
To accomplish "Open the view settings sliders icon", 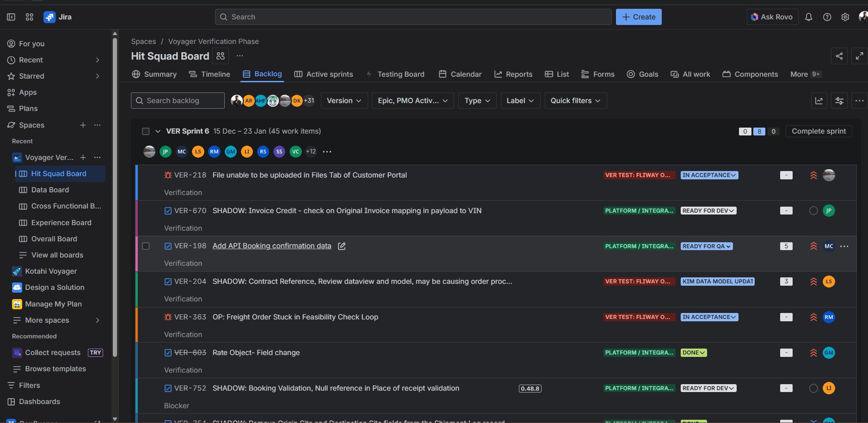I will [839, 101].
